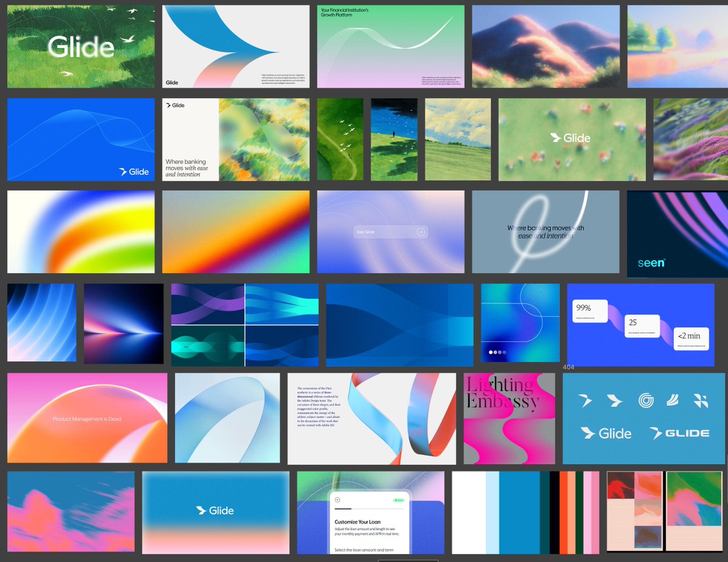This screenshot has height=562, width=728.
Task: Select the teal circles panel in the four-panel grid
Action: [207, 346]
